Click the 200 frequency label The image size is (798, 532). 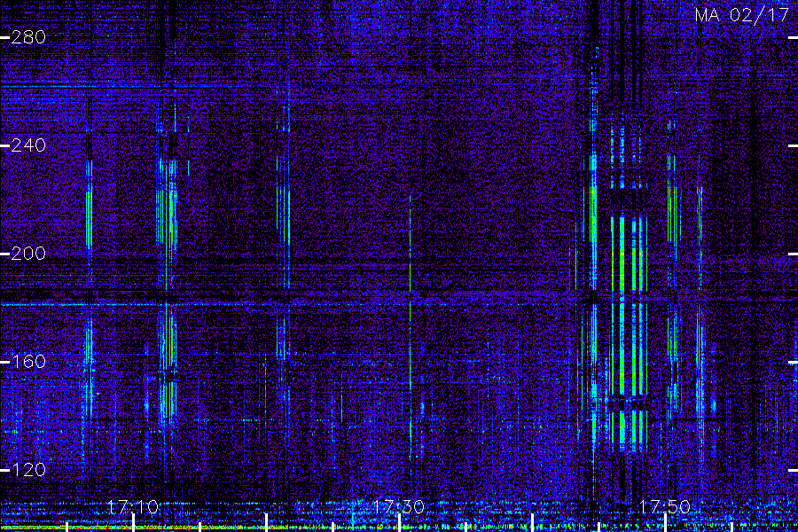[x=28, y=254]
